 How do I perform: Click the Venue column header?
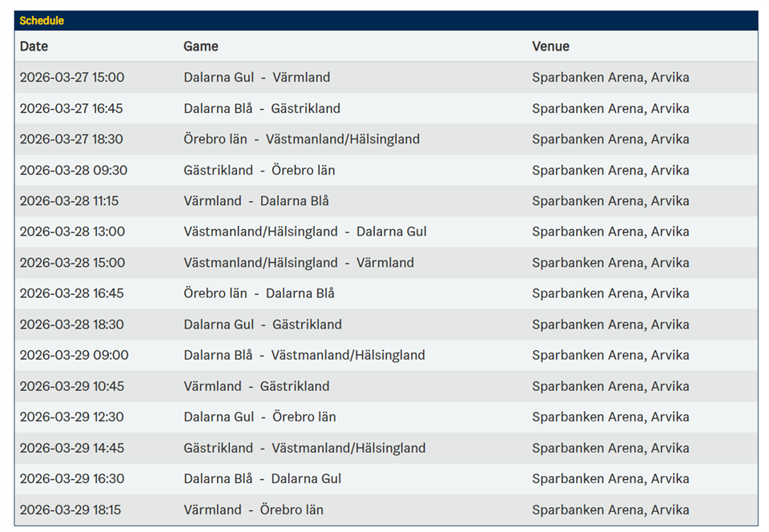click(x=550, y=46)
